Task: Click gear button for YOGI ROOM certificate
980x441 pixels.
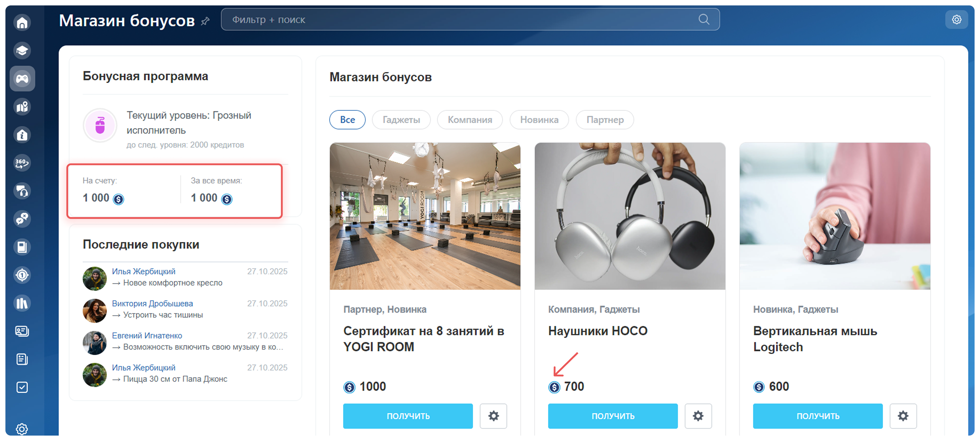Action: [493, 416]
